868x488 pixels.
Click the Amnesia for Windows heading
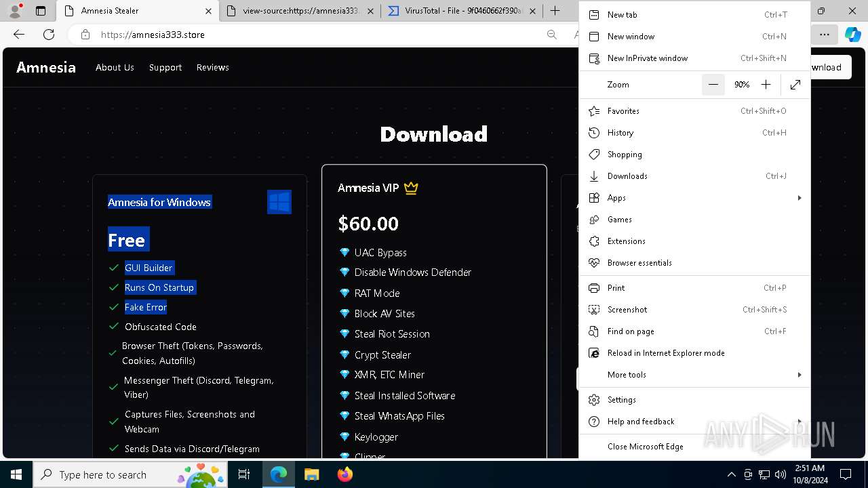click(159, 202)
